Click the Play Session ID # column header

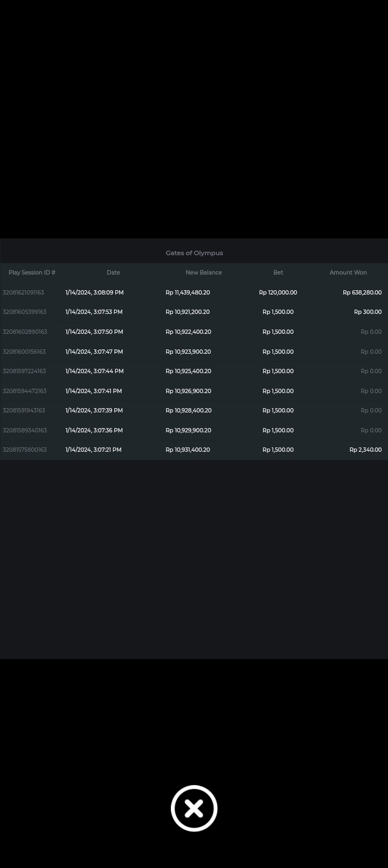click(x=32, y=272)
